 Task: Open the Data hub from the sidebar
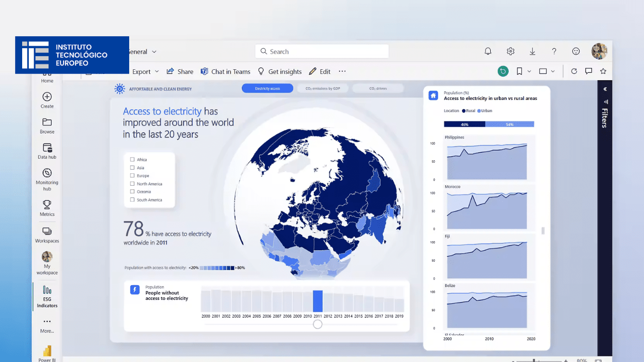tap(47, 151)
